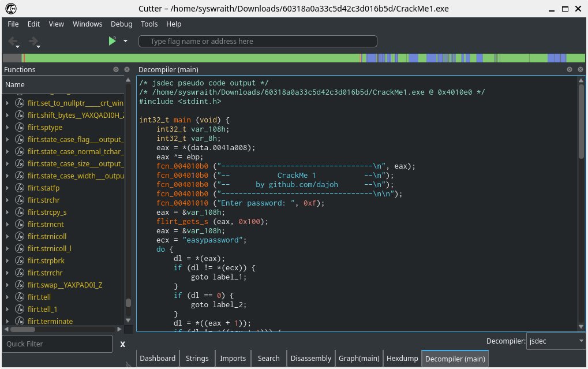
Task: Open the debug start options dropdown arrow
Action: [x=125, y=41]
